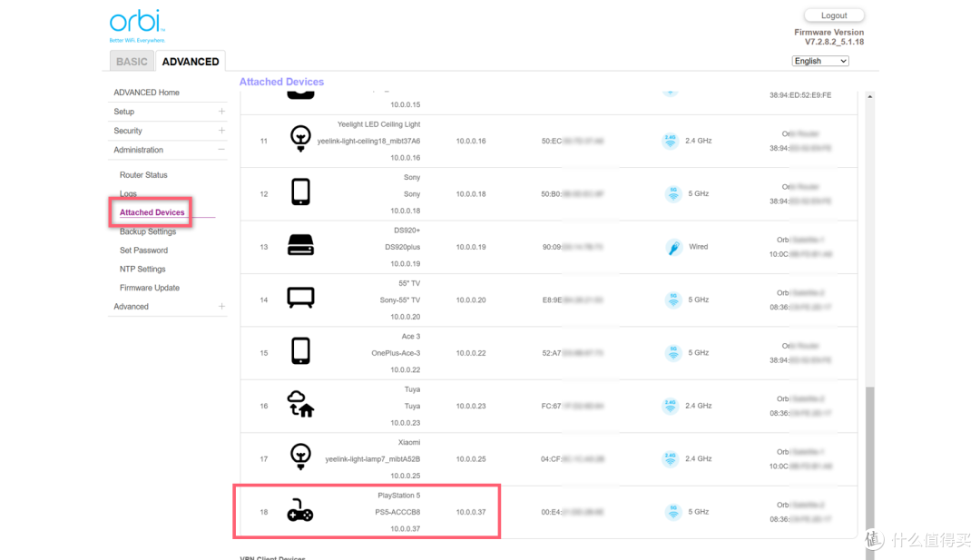Click the IP address 10.0.0.23 in the IP column
The image size is (980, 560).
coord(471,407)
